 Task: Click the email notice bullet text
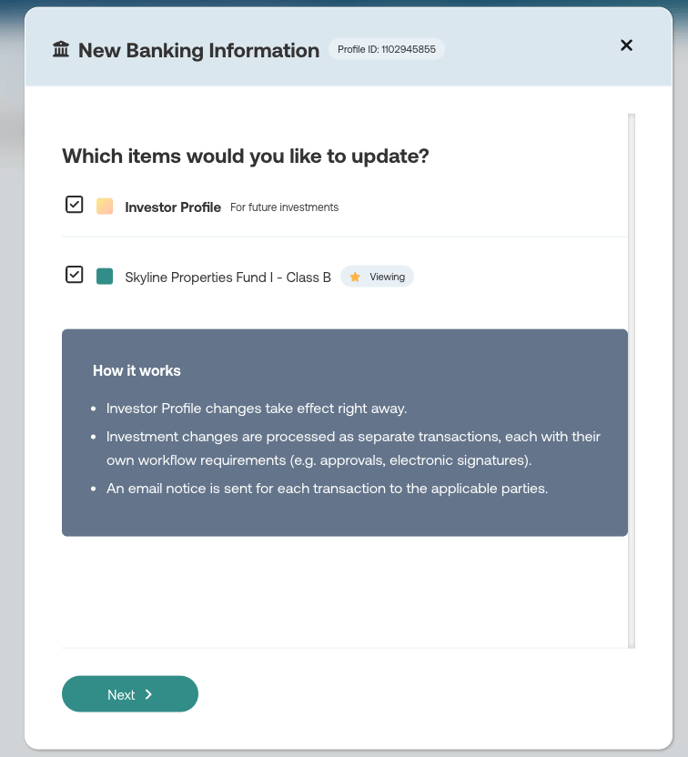pos(327,489)
